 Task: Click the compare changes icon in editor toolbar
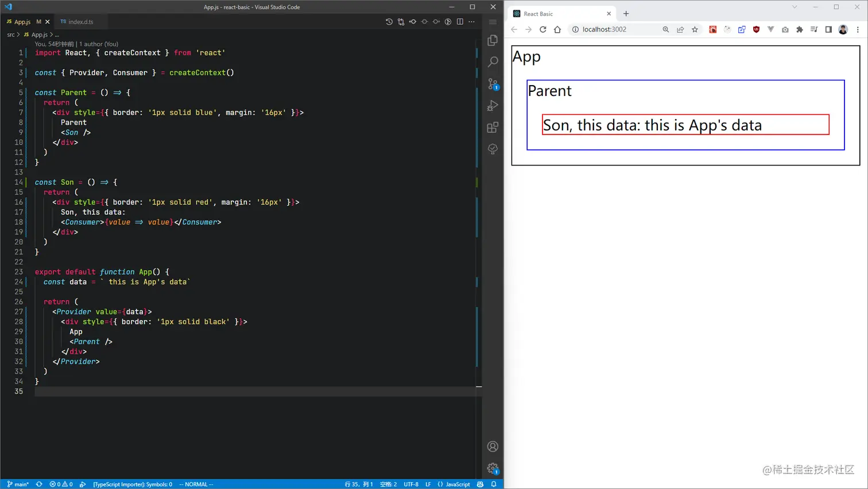pos(401,22)
